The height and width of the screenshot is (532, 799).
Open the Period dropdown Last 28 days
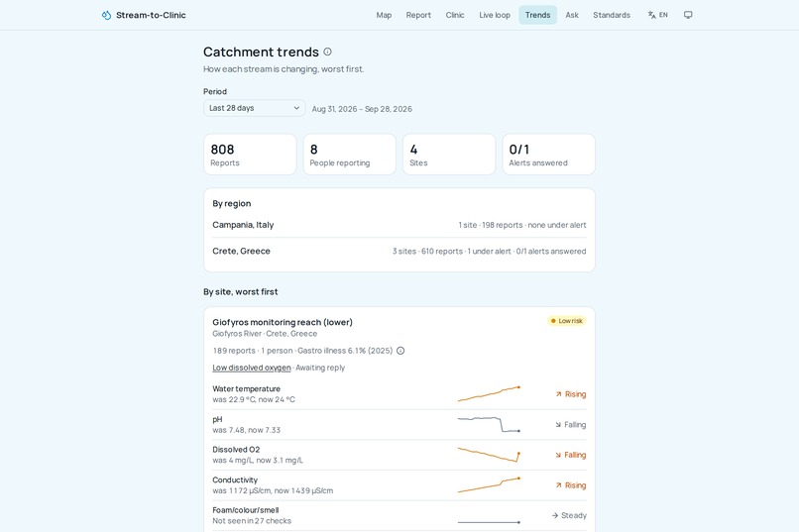click(x=255, y=108)
